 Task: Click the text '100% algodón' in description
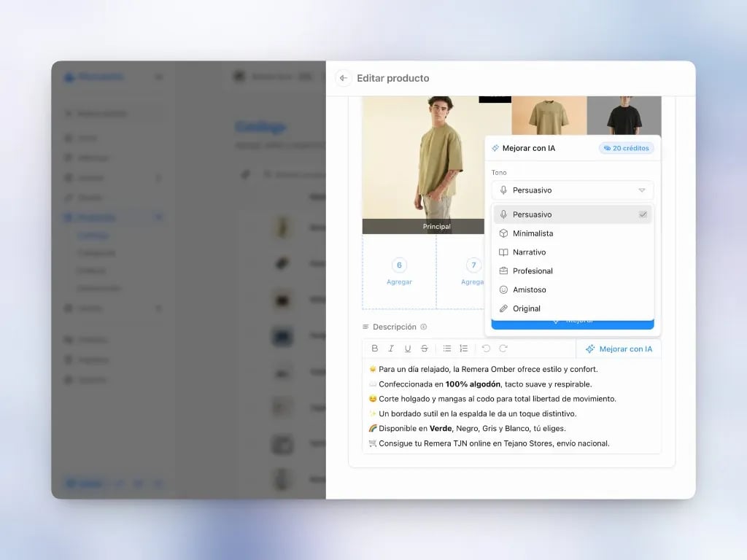coord(473,384)
